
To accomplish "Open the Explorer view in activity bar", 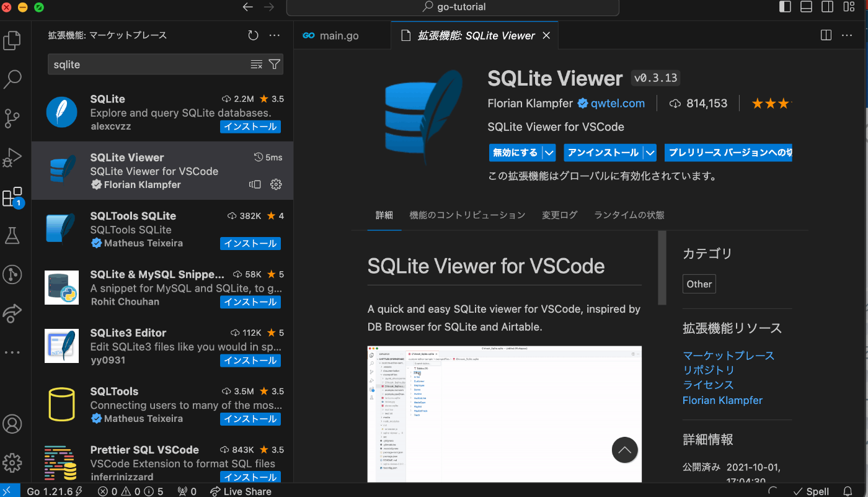I will tap(12, 40).
